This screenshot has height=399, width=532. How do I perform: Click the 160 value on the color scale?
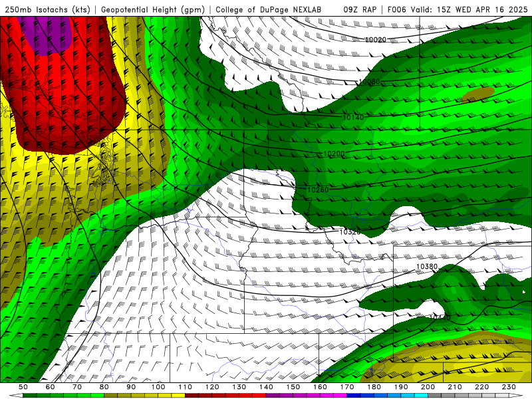(x=320, y=387)
